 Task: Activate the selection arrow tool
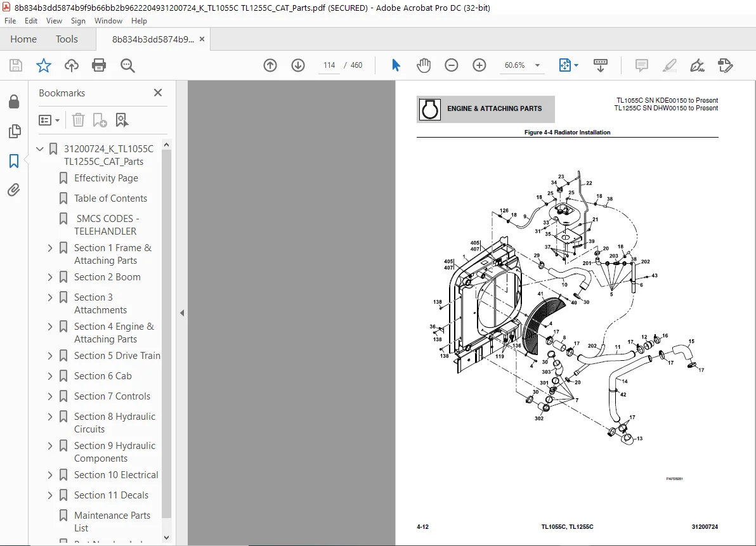(x=396, y=65)
